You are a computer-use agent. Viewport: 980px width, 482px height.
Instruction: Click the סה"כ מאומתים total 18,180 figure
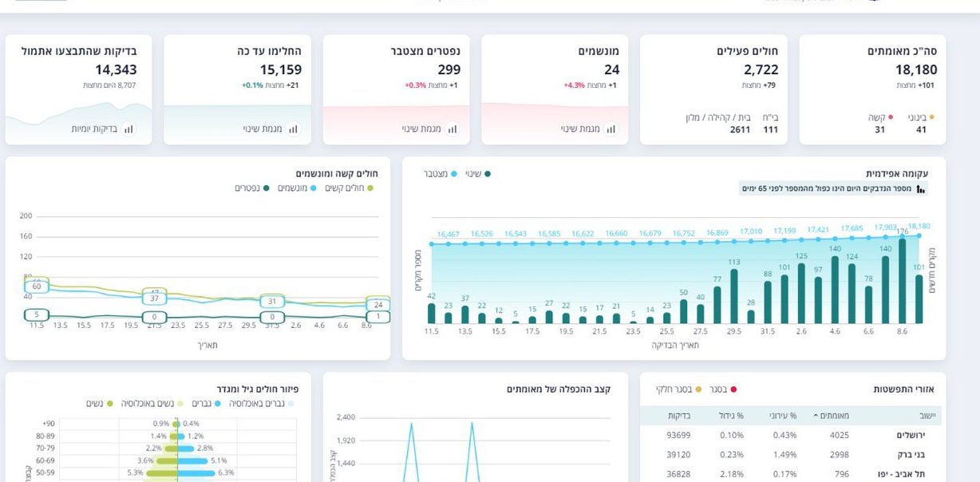coord(916,70)
